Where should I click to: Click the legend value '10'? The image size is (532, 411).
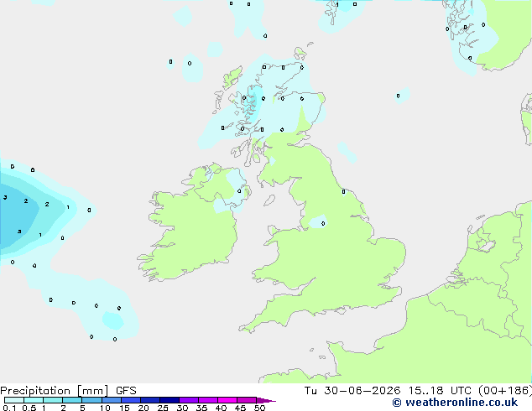click(x=105, y=408)
